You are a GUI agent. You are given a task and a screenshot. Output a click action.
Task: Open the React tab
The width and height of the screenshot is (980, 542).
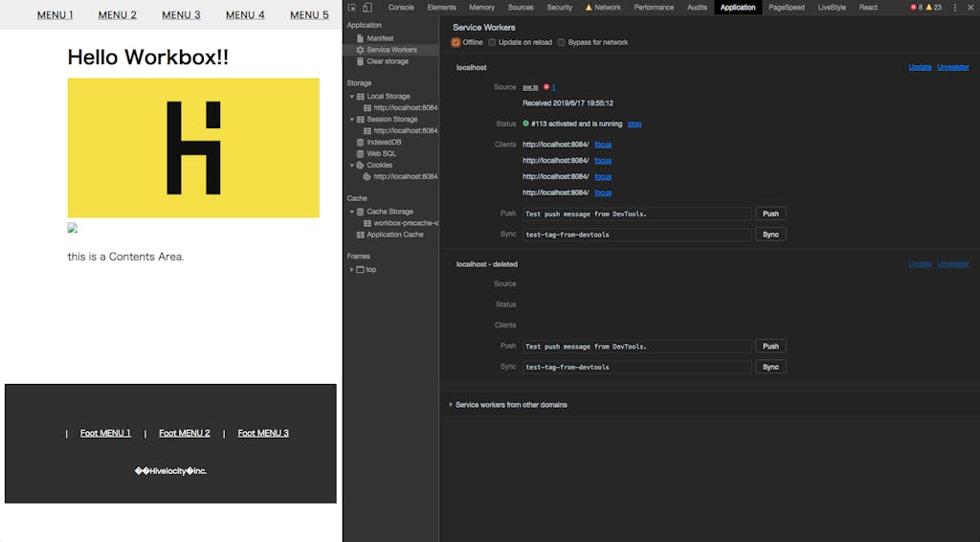click(x=868, y=8)
